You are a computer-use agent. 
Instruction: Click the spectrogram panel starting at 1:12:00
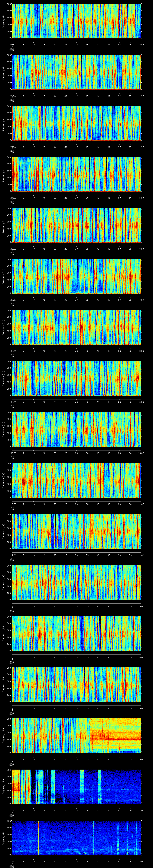click(x=76, y=582)
